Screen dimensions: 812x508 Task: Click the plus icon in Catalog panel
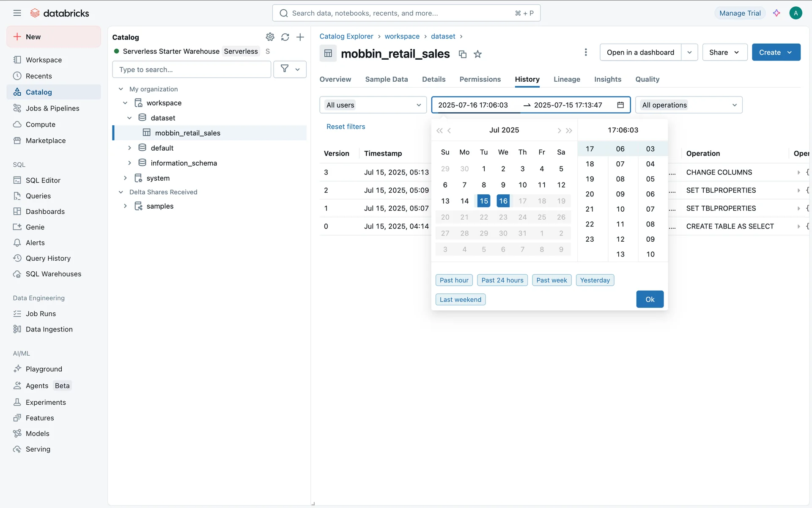pos(300,37)
